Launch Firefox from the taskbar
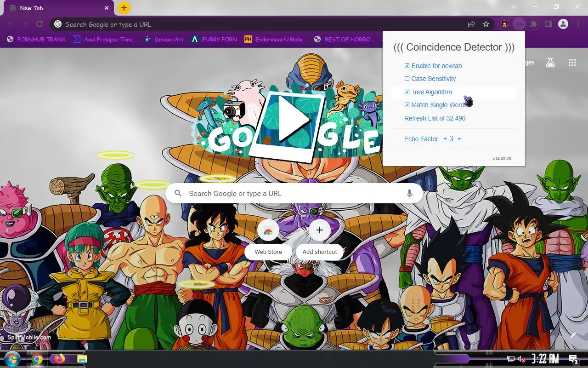The image size is (588, 368). [x=60, y=358]
